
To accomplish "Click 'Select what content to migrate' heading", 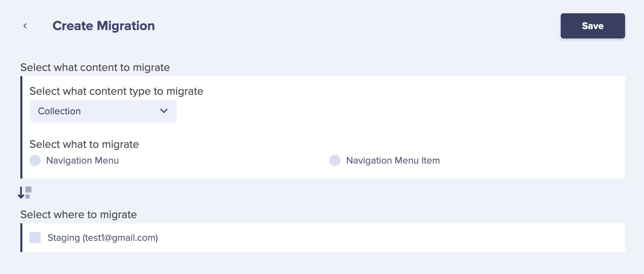I will pyautogui.click(x=95, y=67).
